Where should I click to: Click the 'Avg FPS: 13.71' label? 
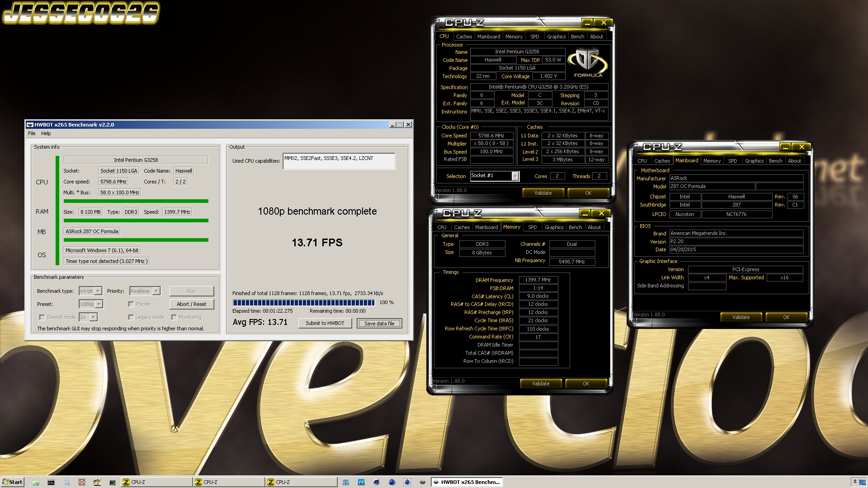click(260, 322)
